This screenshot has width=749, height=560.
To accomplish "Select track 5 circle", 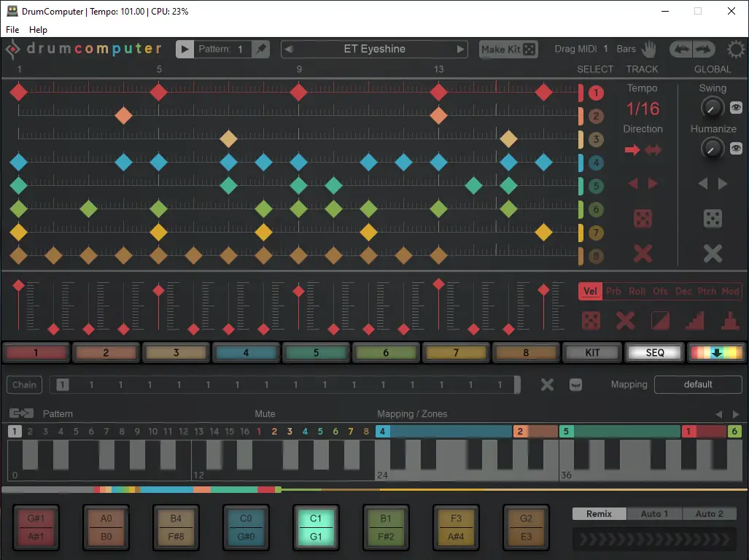I will point(596,186).
